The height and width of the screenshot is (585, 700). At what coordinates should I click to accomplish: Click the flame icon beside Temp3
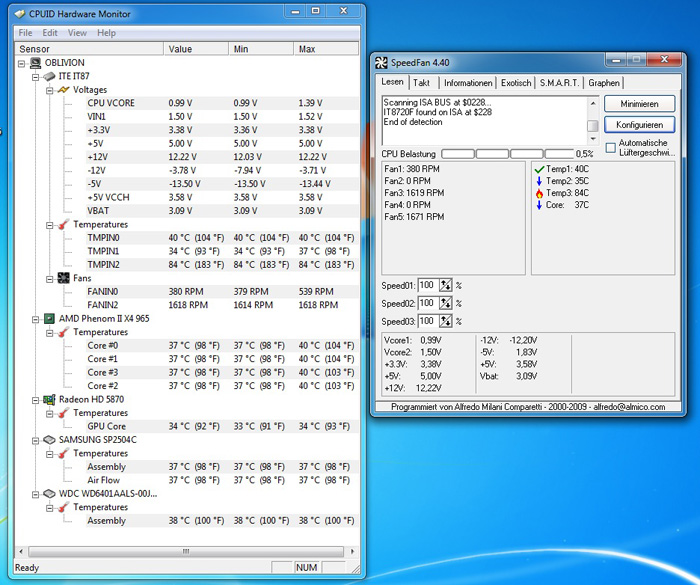coord(539,193)
